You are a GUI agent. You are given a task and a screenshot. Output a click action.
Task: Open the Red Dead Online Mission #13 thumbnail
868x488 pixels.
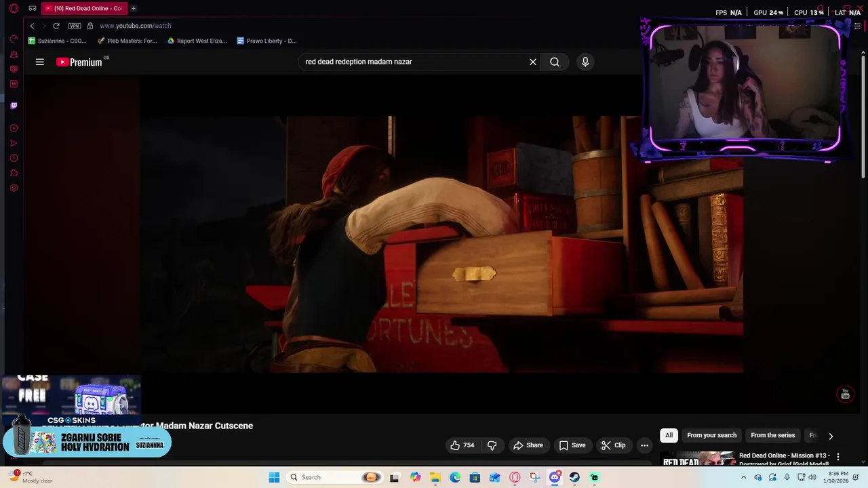(698, 459)
